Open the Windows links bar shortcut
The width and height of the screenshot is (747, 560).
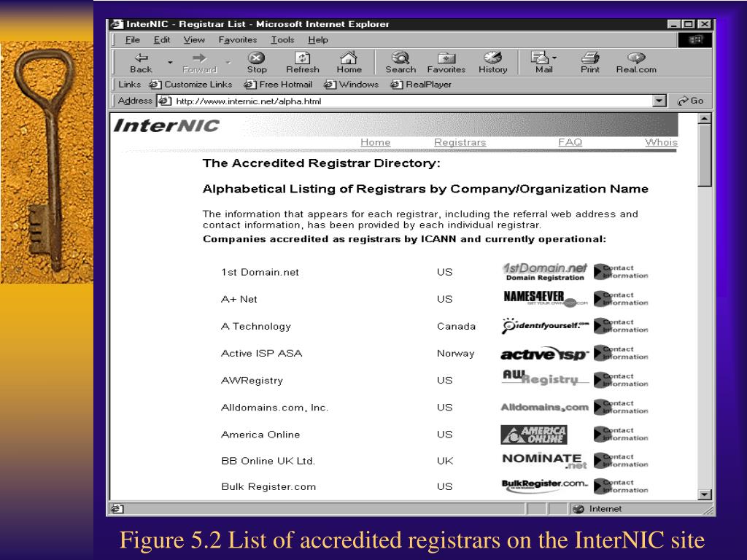click(x=351, y=85)
